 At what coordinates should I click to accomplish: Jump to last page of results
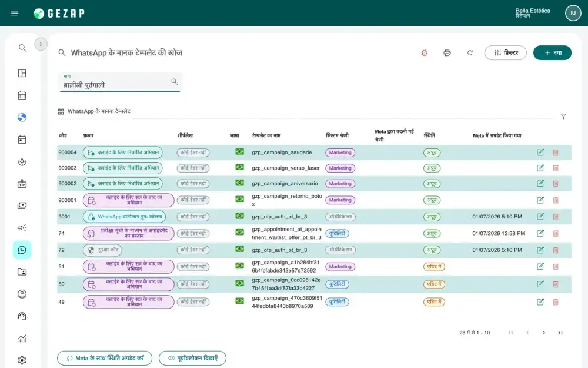pos(560,333)
